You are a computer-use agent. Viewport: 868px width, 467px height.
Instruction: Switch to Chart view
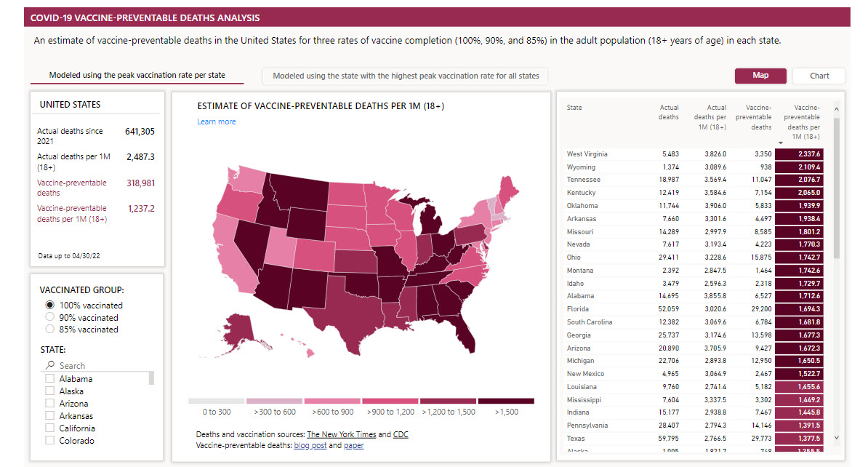tap(819, 76)
